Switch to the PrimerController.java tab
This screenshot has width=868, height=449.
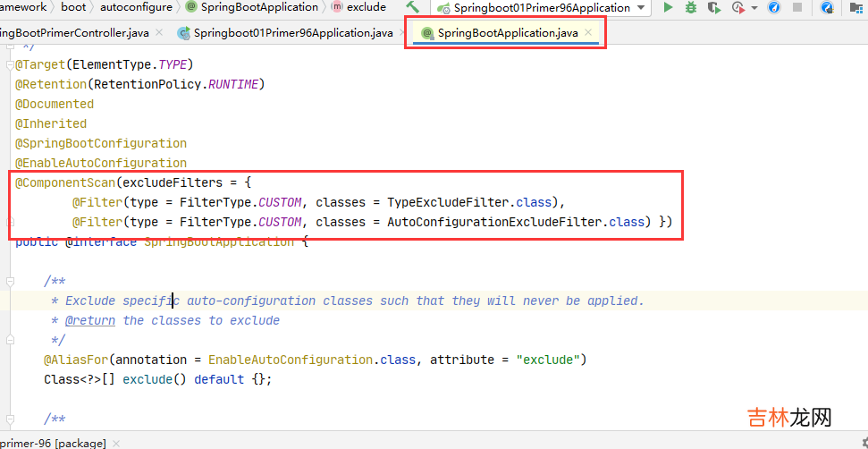tap(75, 33)
